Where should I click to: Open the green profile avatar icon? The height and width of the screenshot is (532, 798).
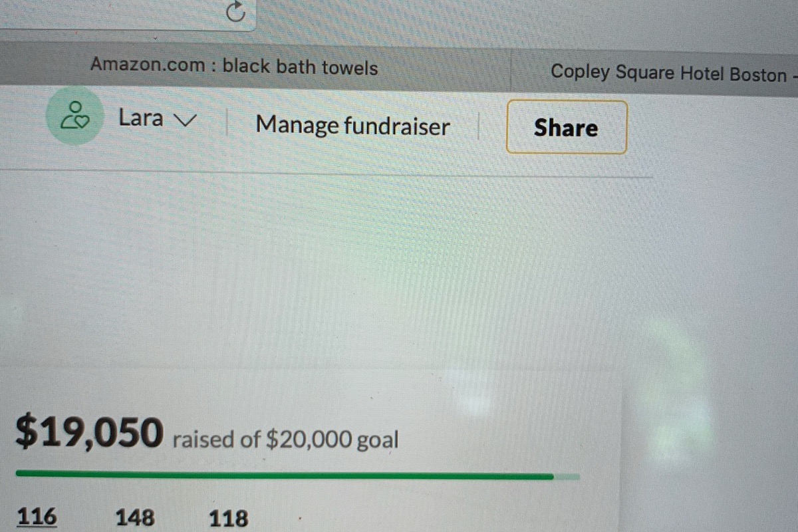coord(75,116)
